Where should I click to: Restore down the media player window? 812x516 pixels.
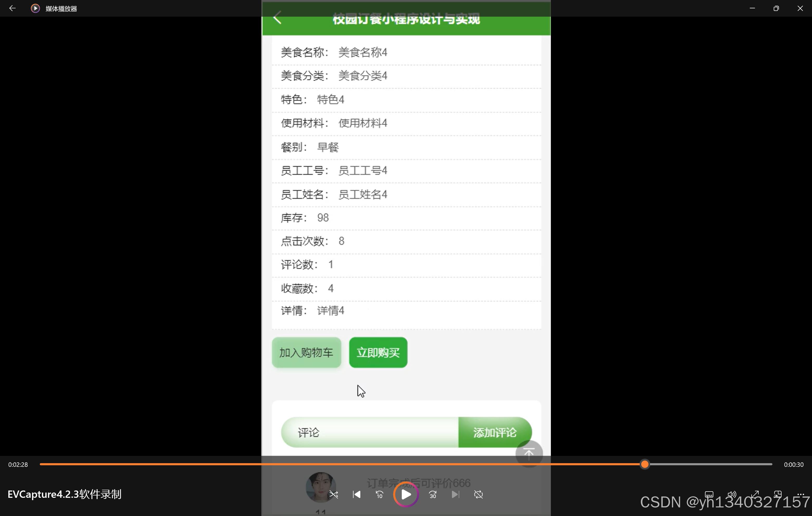point(776,8)
